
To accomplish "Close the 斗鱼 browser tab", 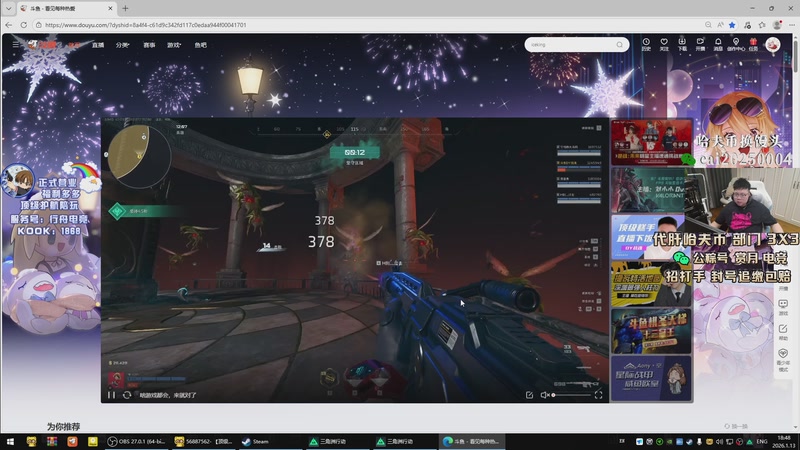I will [110, 9].
